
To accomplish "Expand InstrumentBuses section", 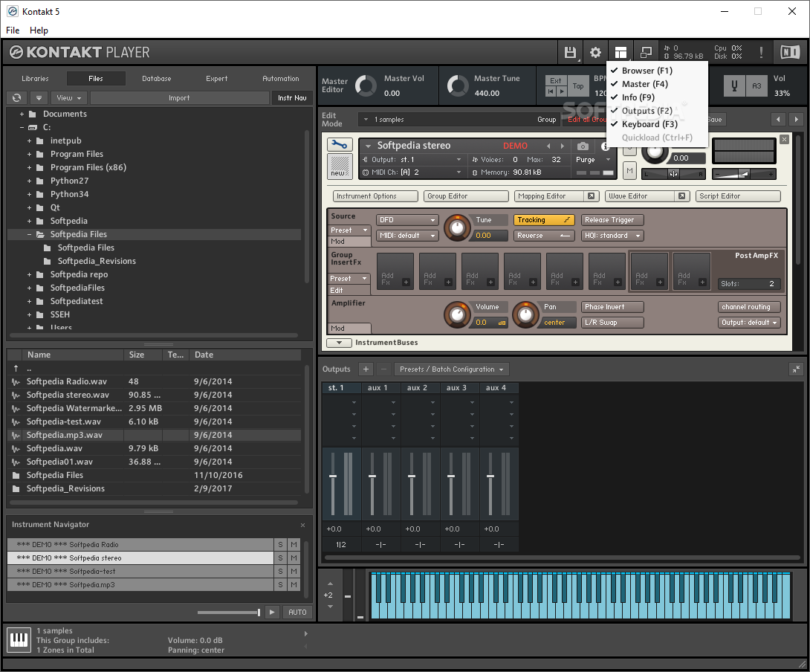I will pos(339,342).
